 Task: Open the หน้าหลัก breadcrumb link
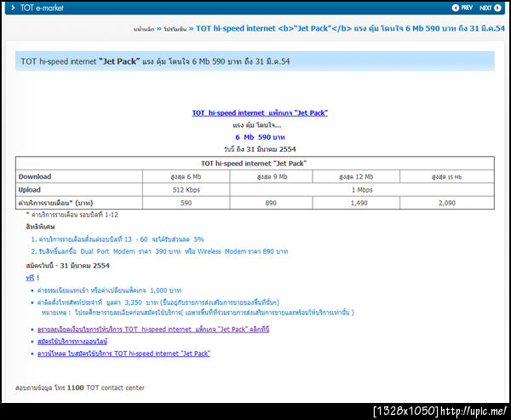click(x=144, y=29)
